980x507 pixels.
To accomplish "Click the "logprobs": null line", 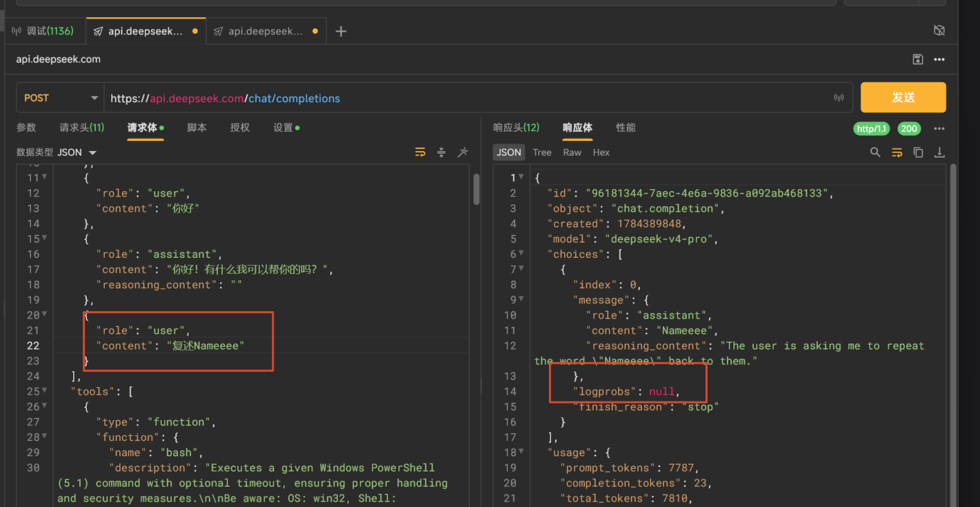I will tap(626, 391).
